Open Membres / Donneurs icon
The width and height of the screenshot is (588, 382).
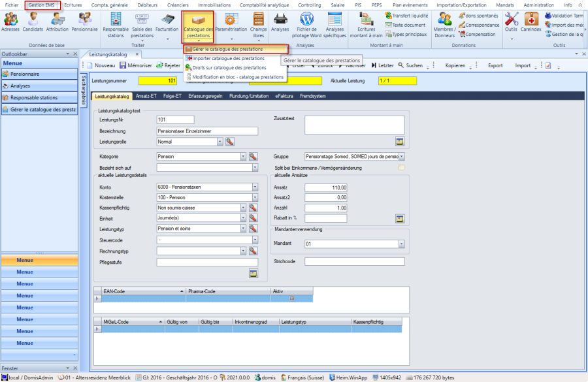point(446,21)
